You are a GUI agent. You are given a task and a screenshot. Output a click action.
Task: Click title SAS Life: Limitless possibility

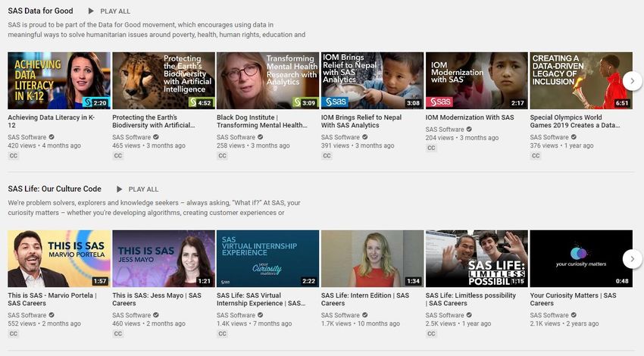click(470, 299)
